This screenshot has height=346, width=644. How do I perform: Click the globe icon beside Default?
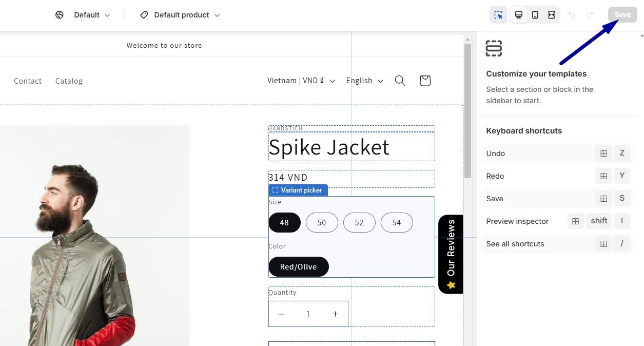60,15
